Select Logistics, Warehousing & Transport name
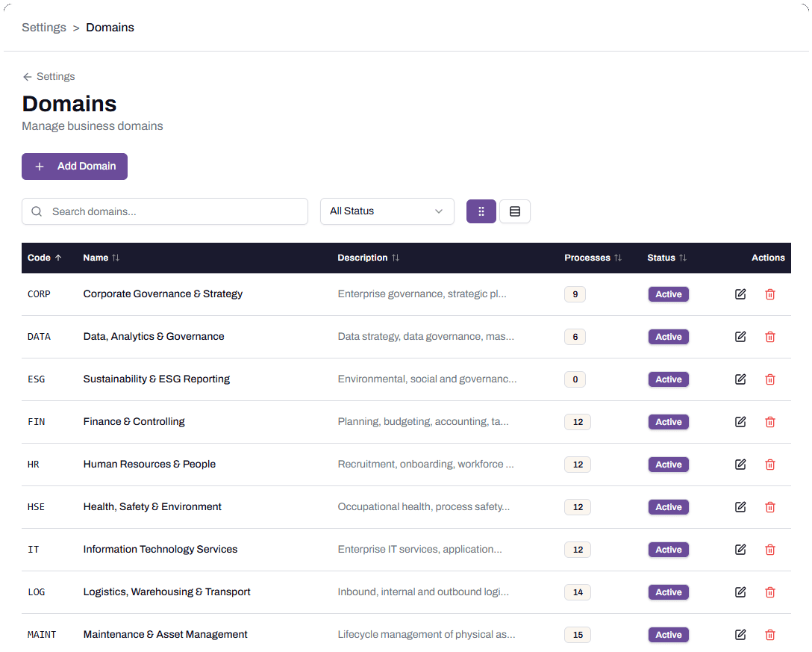812x652 pixels. pyautogui.click(x=166, y=592)
